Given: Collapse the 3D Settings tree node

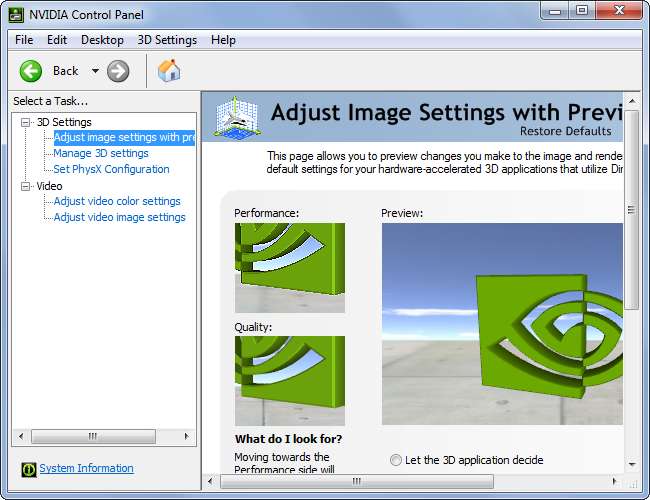Looking at the screenshot, I should (x=26, y=122).
